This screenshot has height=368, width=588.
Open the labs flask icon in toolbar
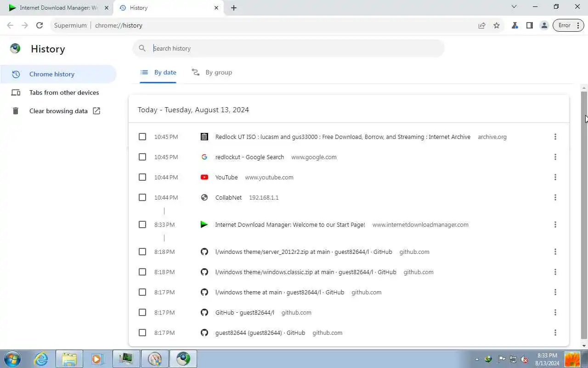[515, 25]
